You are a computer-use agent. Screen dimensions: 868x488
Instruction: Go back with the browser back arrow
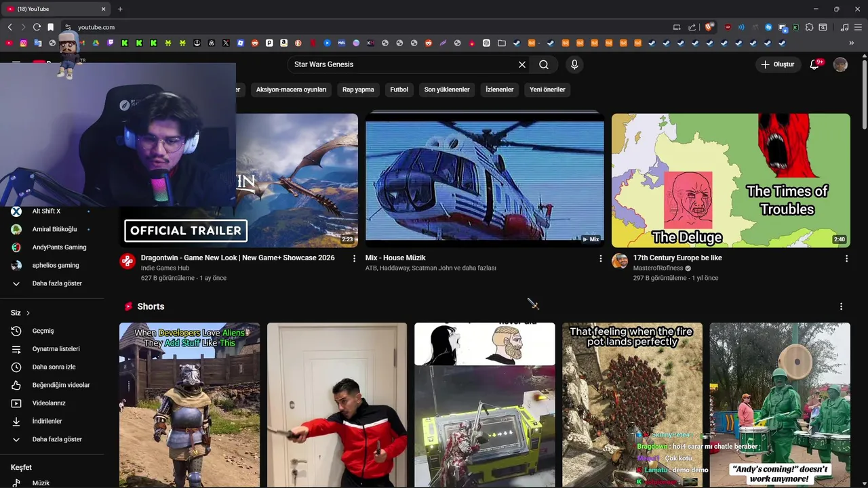[x=10, y=27]
